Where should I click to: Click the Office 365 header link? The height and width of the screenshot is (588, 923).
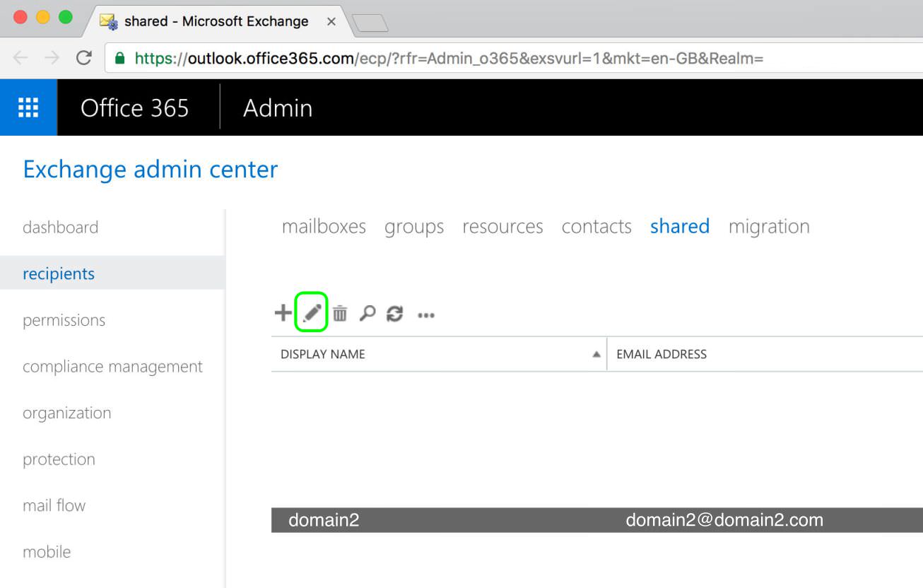point(134,107)
